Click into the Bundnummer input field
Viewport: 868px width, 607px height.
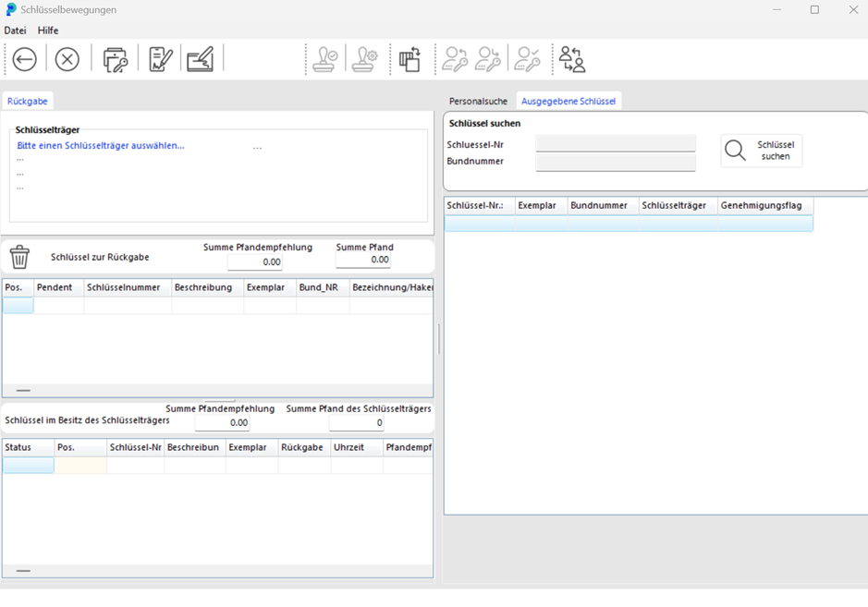pos(615,163)
